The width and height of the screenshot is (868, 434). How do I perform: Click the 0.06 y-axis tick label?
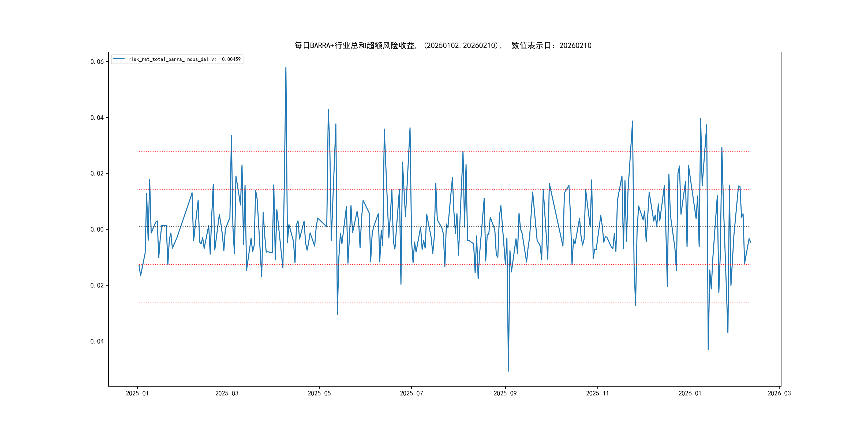coord(97,62)
